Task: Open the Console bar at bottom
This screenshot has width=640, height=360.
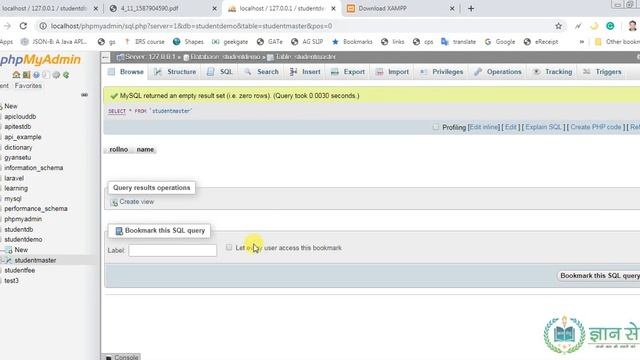Action: [122, 357]
